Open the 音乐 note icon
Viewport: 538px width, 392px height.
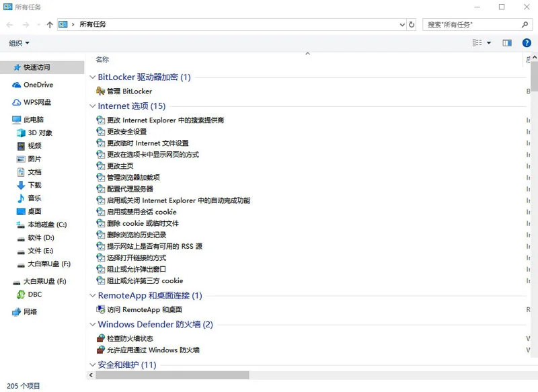coord(21,198)
